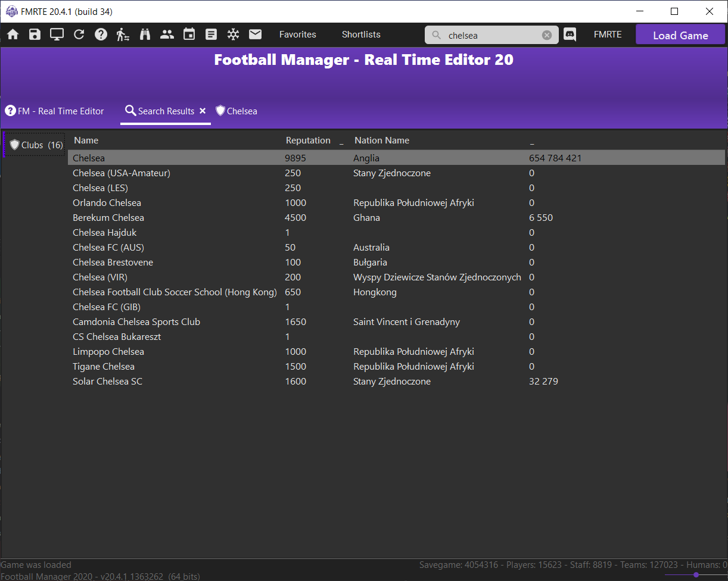Click the Home icon in toolbar
Image resolution: width=728 pixels, height=581 pixels.
(x=13, y=35)
